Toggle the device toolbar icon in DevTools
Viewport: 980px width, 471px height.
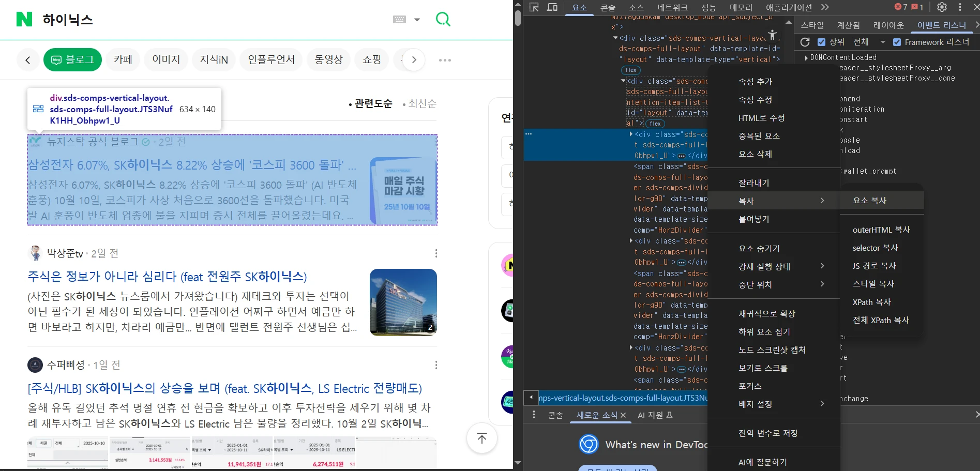point(552,7)
